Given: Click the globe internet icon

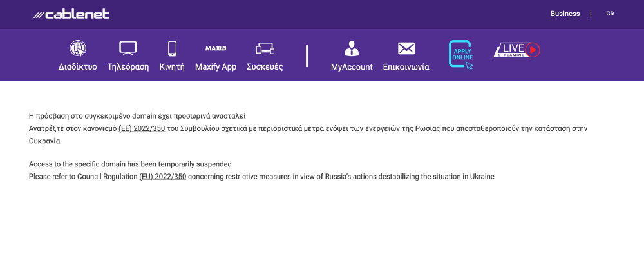Looking at the screenshot, I should click(77, 48).
